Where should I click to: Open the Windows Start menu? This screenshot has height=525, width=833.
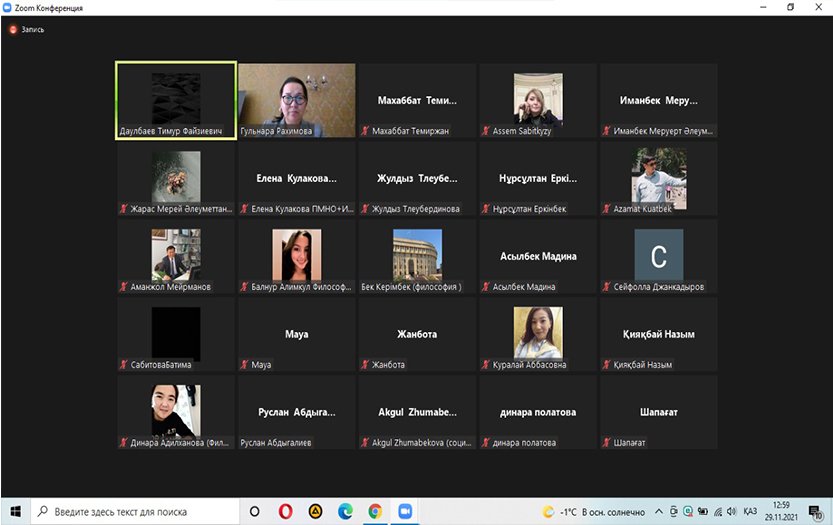14,511
